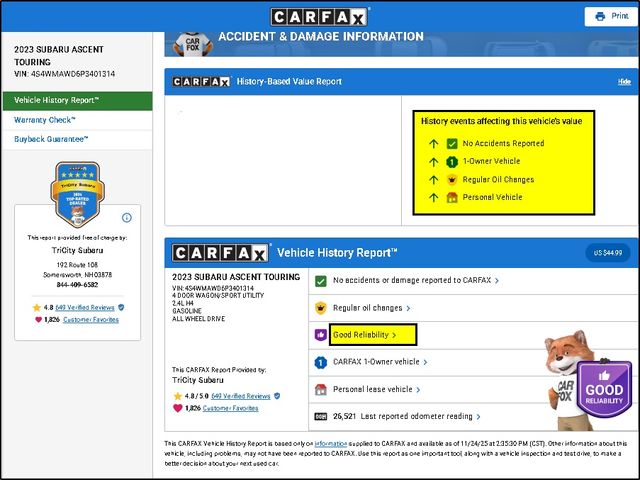Image resolution: width=640 pixels, height=480 pixels.
Task: Open Buyback Guarantee sidebar item
Action: tap(51, 139)
